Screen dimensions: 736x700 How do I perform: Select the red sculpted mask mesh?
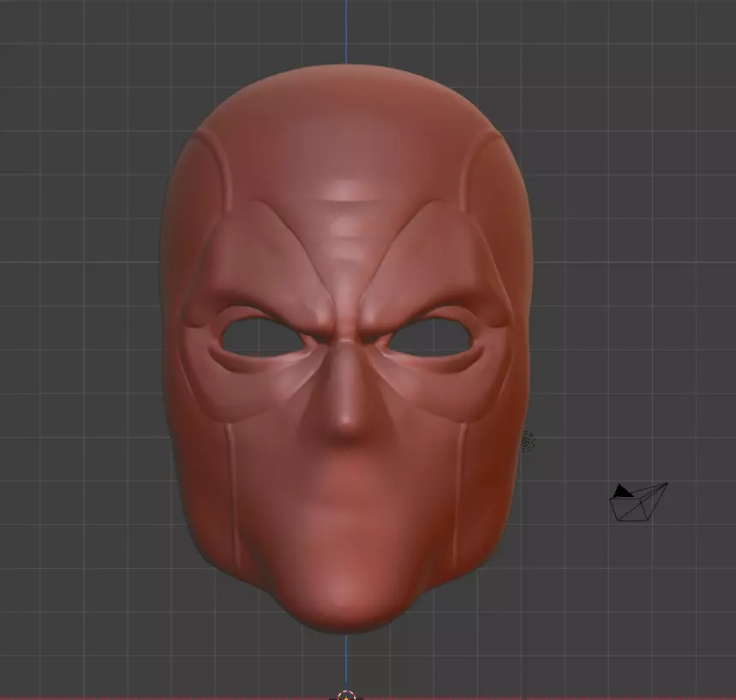click(347, 349)
